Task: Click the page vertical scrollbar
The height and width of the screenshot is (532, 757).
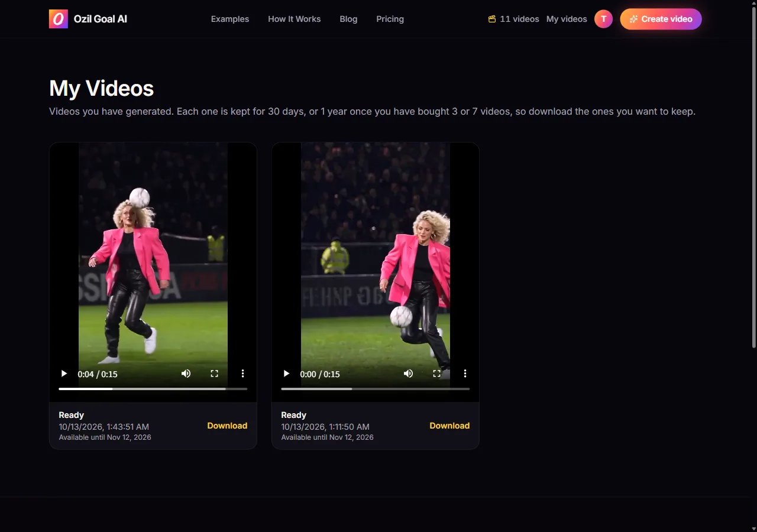Action: click(x=753, y=177)
